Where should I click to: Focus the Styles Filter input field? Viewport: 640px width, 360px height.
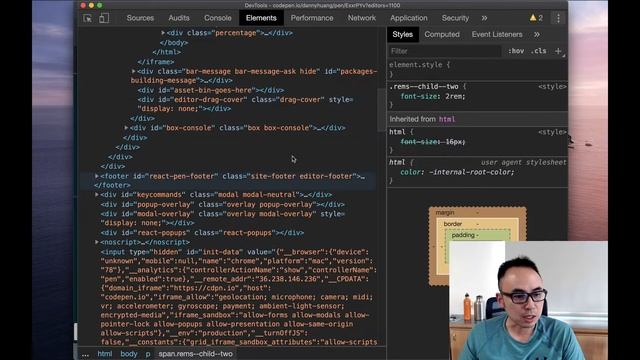(444, 51)
